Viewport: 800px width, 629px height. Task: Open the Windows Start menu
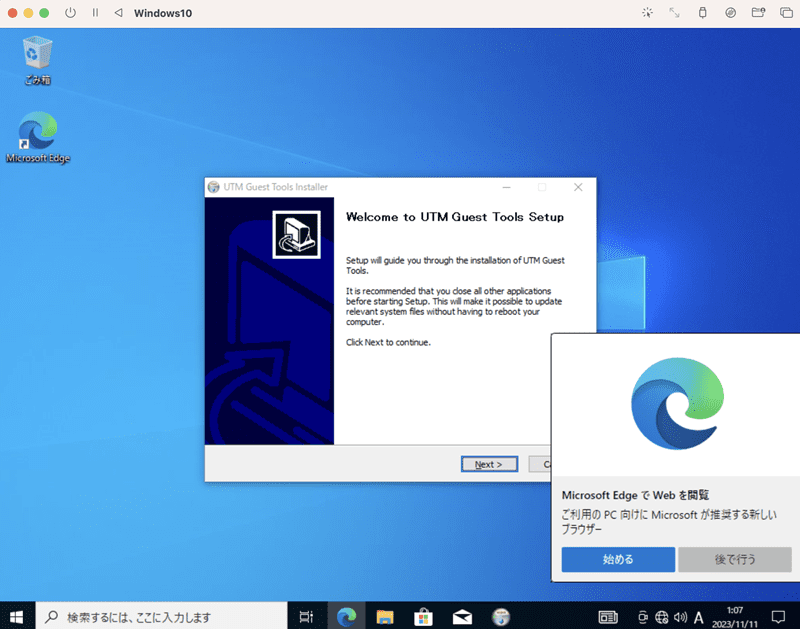click(16, 617)
